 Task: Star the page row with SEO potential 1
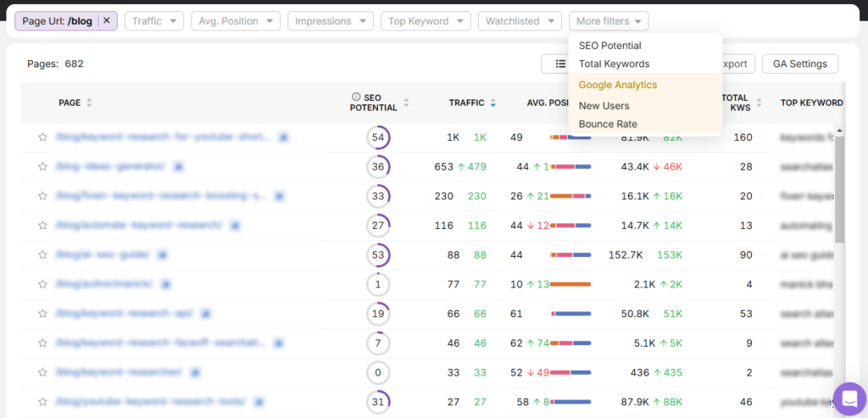[x=42, y=284]
